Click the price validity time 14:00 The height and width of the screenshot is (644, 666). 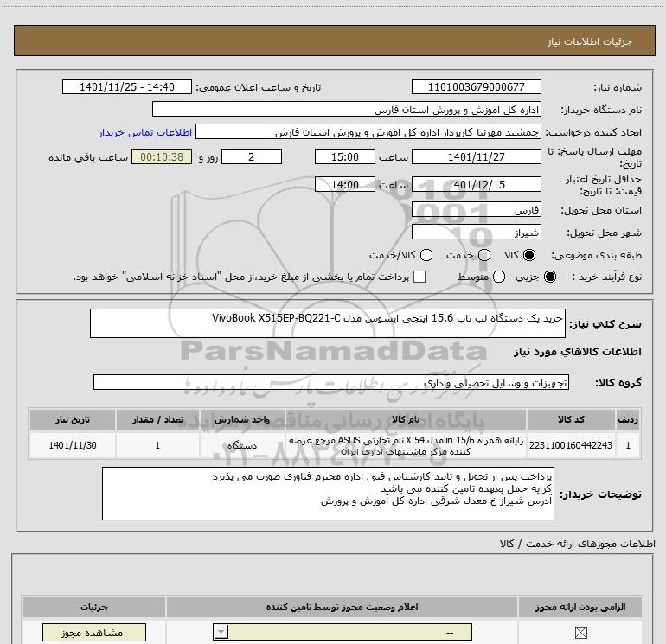[345, 184]
